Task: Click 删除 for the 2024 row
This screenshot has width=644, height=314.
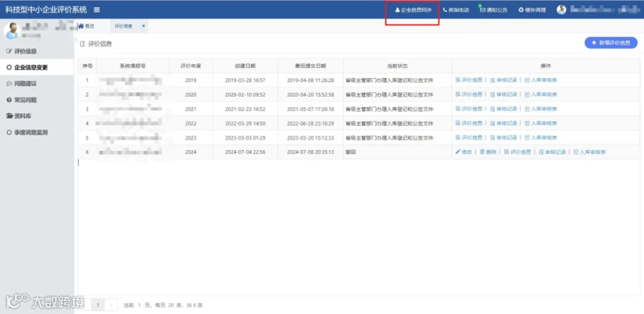Action: pos(488,152)
